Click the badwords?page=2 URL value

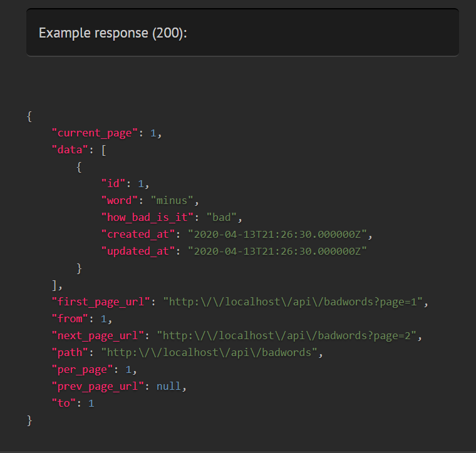coord(287,336)
